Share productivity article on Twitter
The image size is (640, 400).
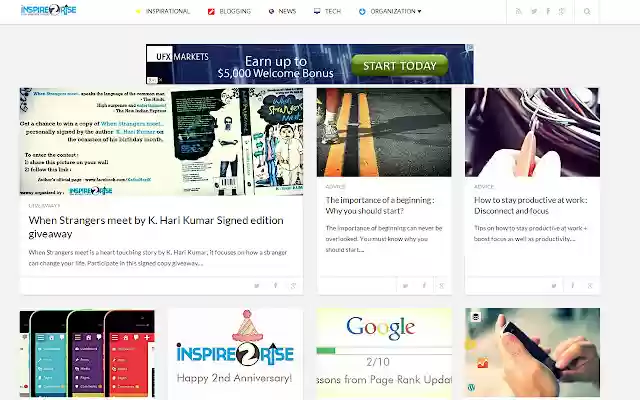554,286
